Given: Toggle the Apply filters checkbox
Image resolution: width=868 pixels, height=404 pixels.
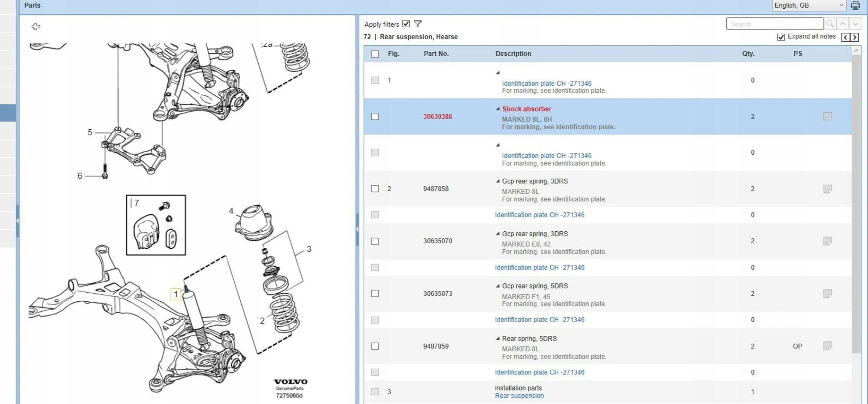Looking at the screenshot, I should 406,24.
